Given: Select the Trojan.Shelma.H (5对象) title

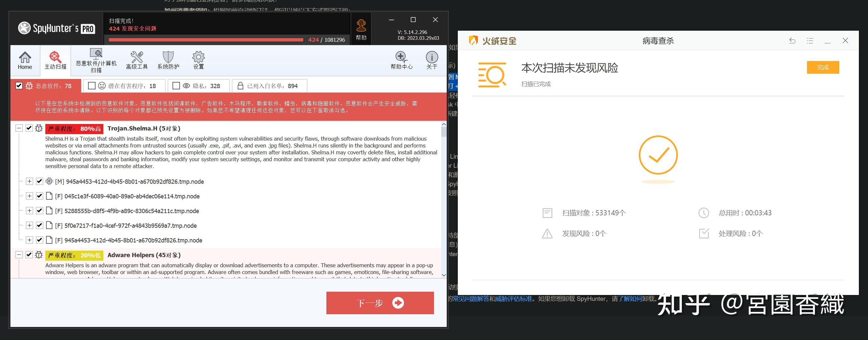Looking at the screenshot, I should tap(144, 128).
